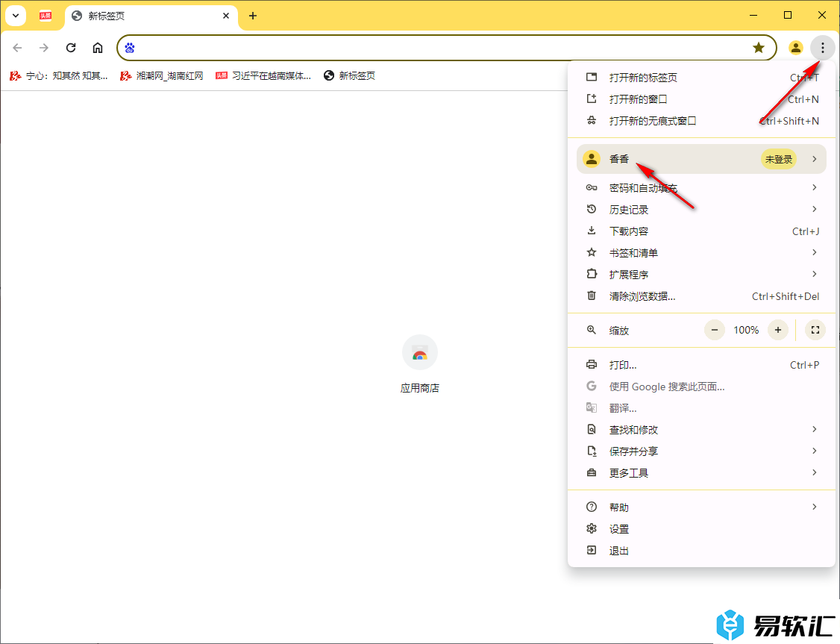Choose 打开新的标签页 from menu
The height and width of the screenshot is (644, 840).
701,78
